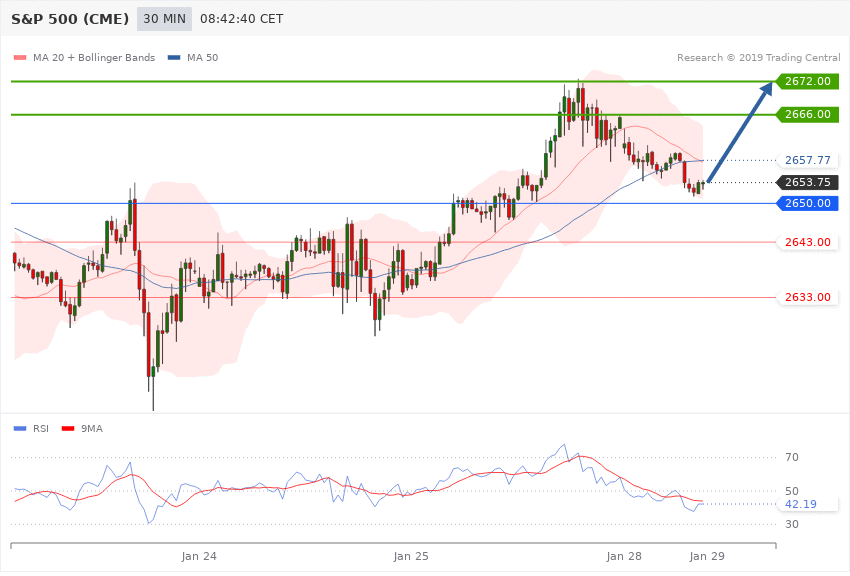850x576 pixels.
Task: Click the RSI 50 level label
Action: click(791, 491)
